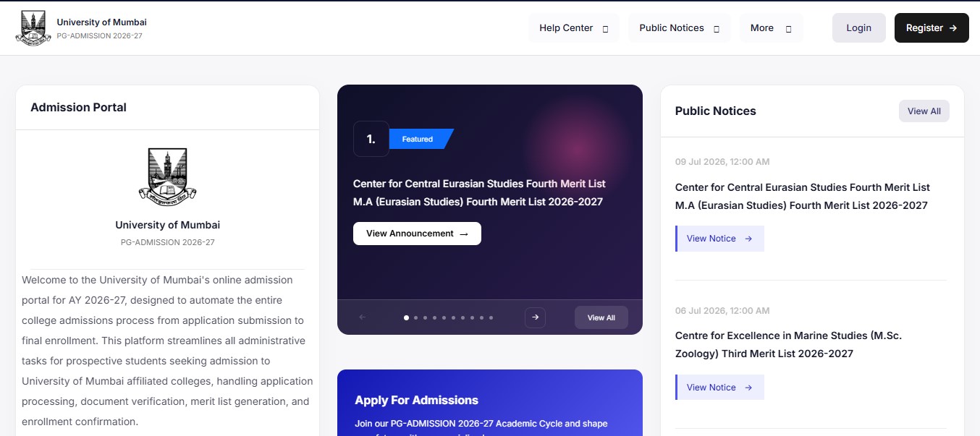Image resolution: width=980 pixels, height=436 pixels.
Task: Click the Help Center dropdown icon
Action: 606,29
